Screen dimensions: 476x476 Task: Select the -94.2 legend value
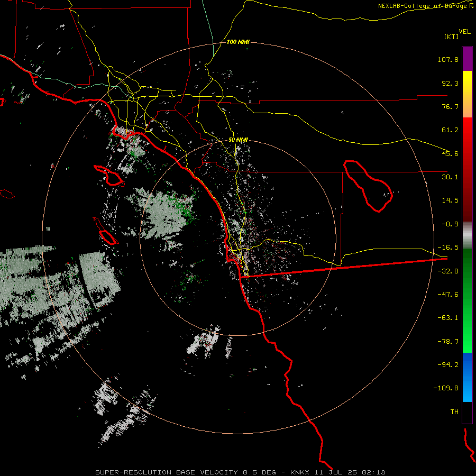click(448, 364)
